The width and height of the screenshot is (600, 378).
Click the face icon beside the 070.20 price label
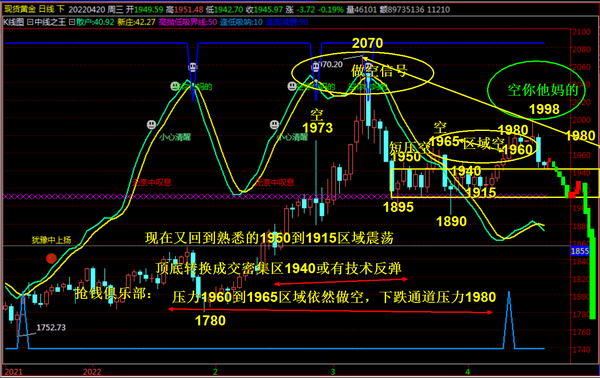coord(316,68)
